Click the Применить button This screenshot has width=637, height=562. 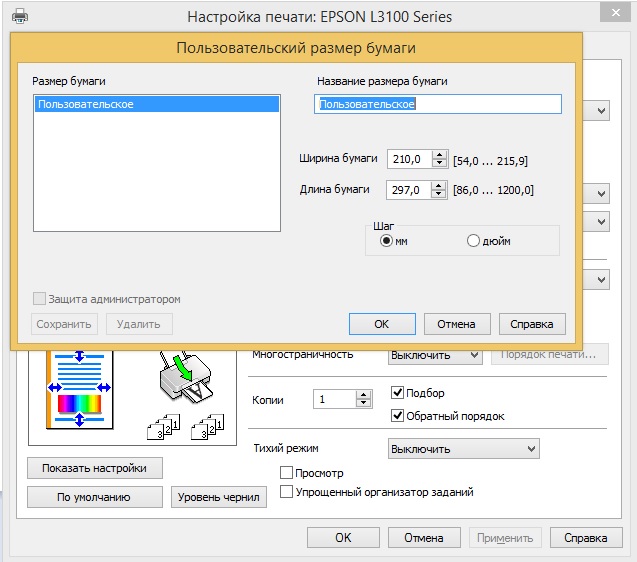(x=505, y=538)
